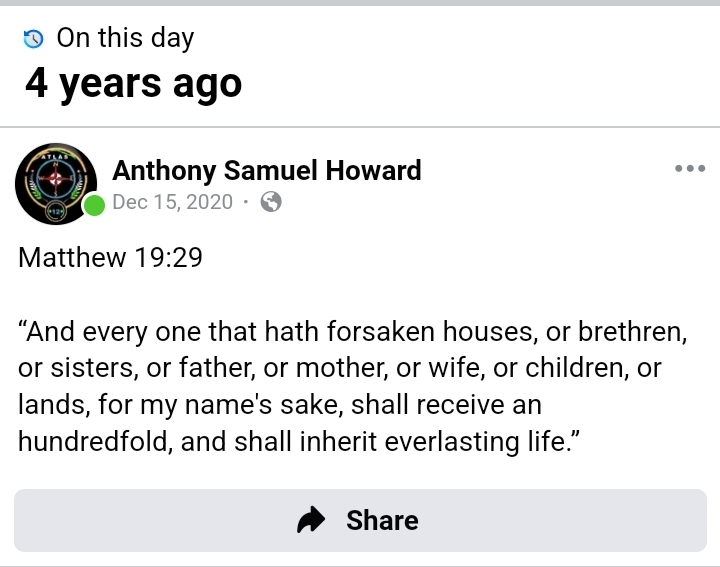720x567 pixels.
Task: Click the Dec 15, 2020 post date
Action: (172, 202)
